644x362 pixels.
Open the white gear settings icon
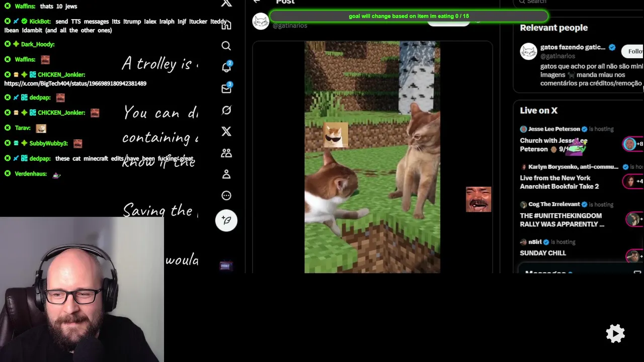point(615,333)
